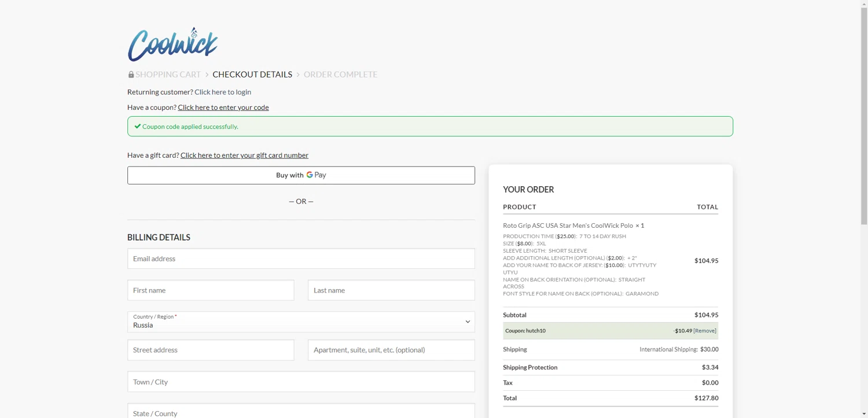Open the 'Click here to login' link

[x=223, y=92]
